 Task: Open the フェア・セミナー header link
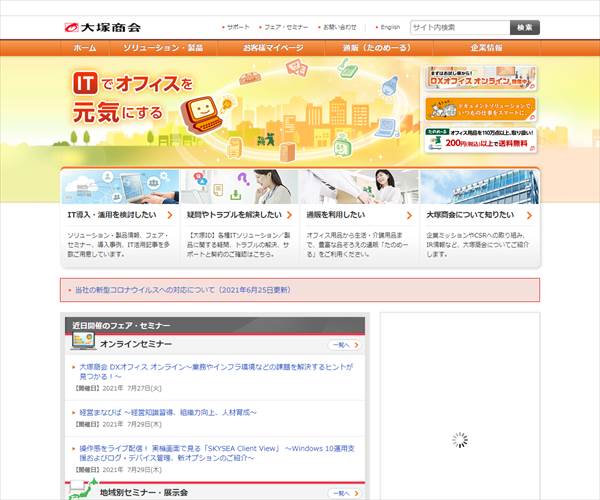pos(286,27)
